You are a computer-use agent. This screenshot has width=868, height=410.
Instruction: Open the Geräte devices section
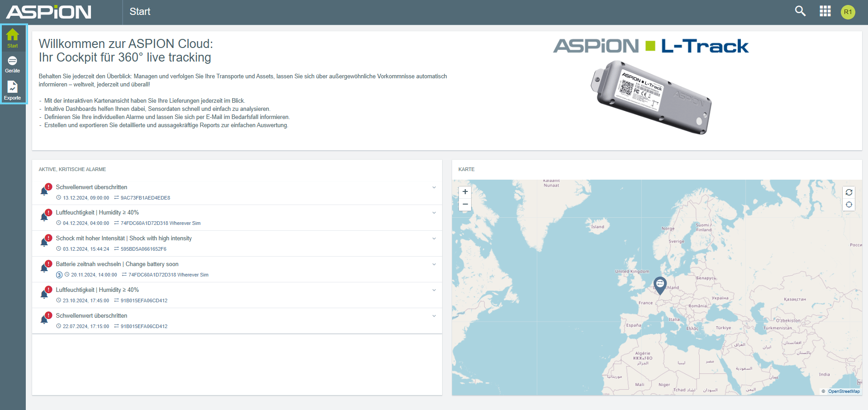[13, 64]
